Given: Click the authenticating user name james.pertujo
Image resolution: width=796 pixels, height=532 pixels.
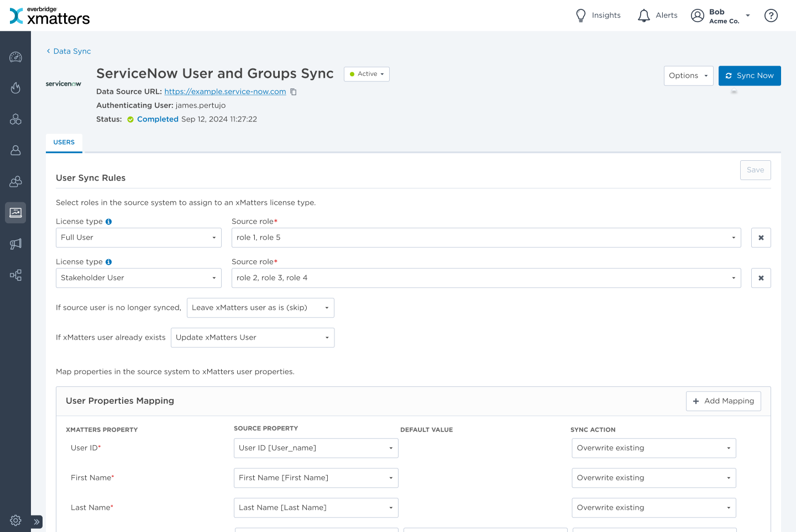Looking at the screenshot, I should click(x=201, y=106).
